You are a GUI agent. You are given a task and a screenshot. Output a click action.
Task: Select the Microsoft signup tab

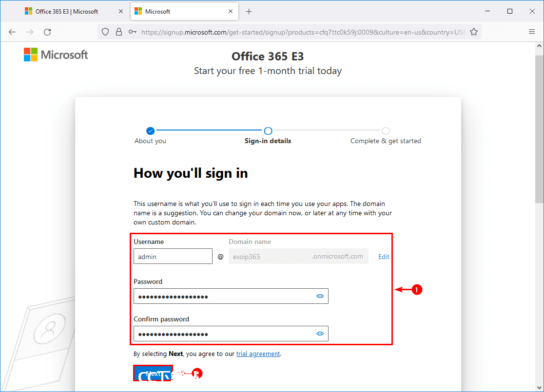[185, 11]
